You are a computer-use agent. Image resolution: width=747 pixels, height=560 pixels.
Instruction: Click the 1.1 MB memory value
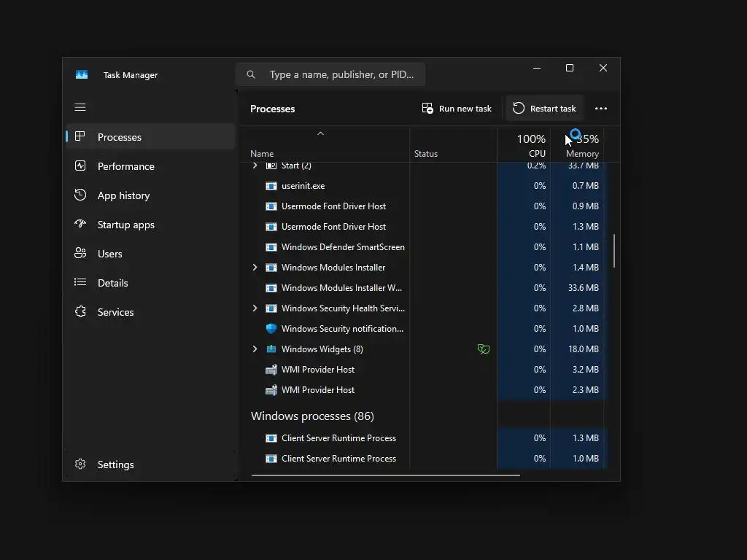[x=586, y=247]
